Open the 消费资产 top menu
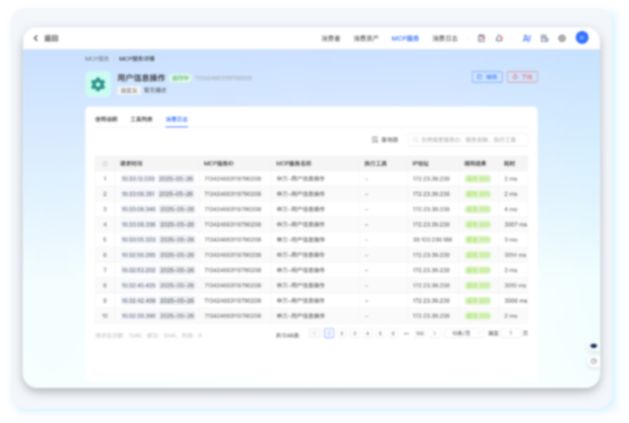The height and width of the screenshot is (423, 629). coord(365,38)
